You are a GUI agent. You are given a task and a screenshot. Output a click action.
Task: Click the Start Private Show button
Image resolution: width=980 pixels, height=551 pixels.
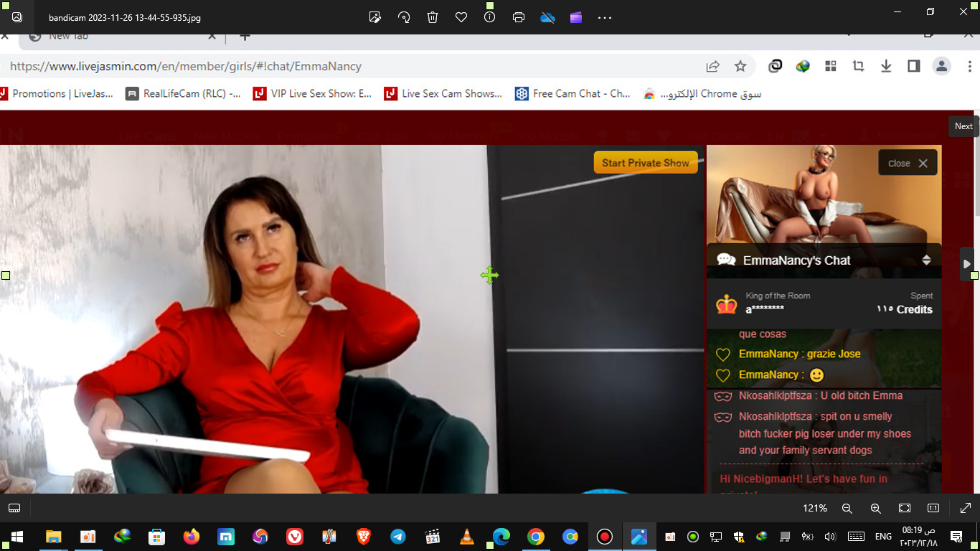point(646,163)
